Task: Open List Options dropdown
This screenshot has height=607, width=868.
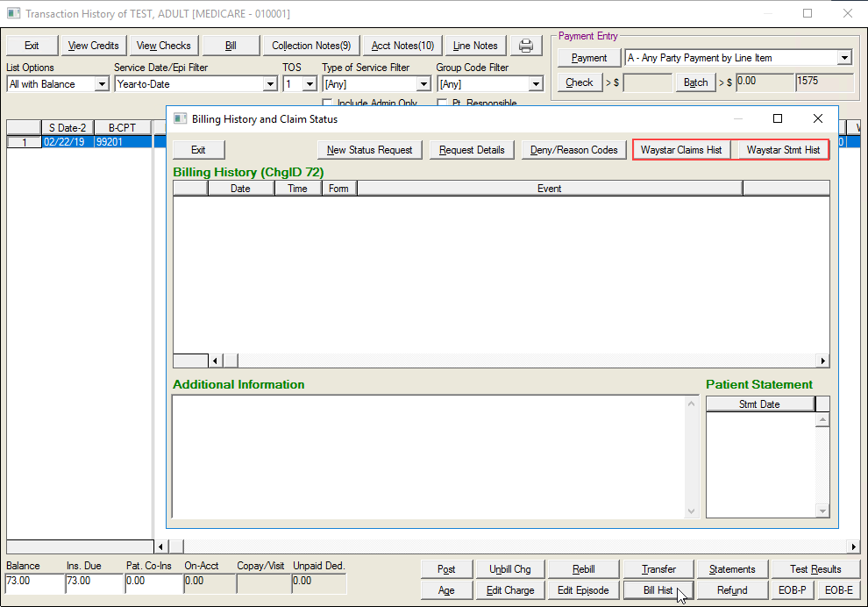Action: [x=102, y=84]
